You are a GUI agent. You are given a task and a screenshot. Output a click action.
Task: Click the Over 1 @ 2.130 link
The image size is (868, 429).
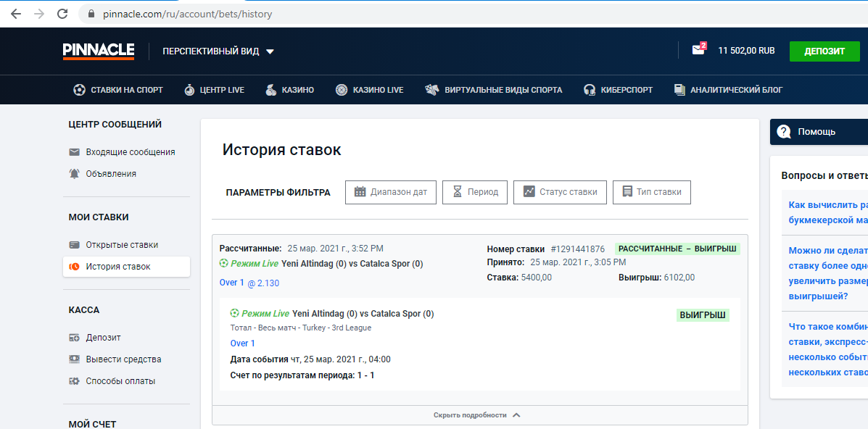click(x=249, y=283)
